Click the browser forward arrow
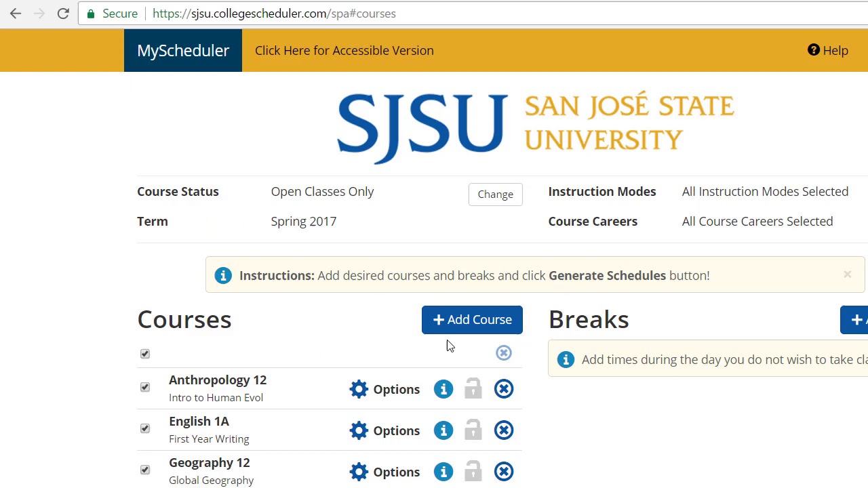This screenshot has height=488, width=868. [39, 14]
